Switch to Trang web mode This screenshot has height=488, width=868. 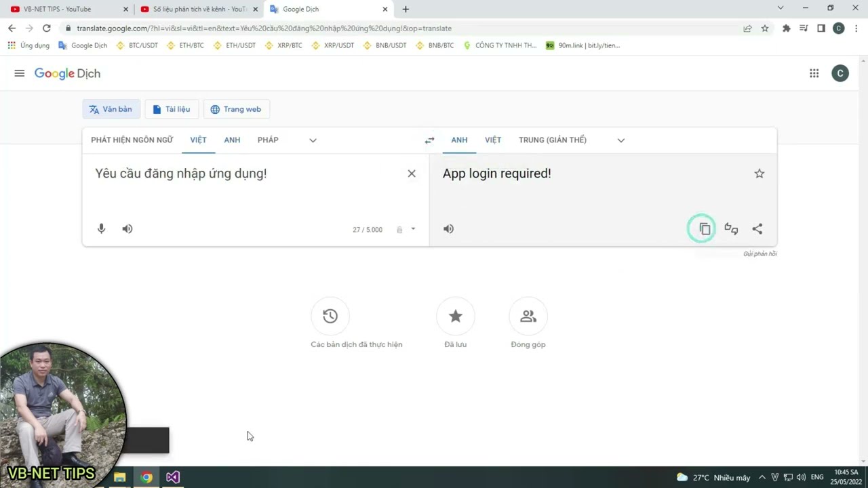tap(236, 109)
